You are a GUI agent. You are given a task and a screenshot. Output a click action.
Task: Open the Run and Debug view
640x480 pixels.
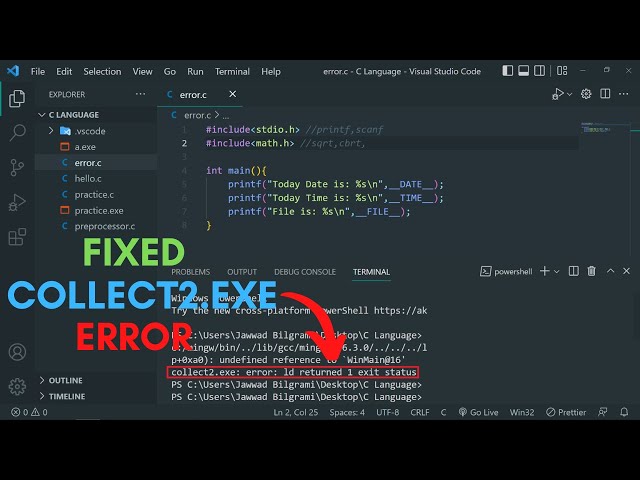coord(17,202)
